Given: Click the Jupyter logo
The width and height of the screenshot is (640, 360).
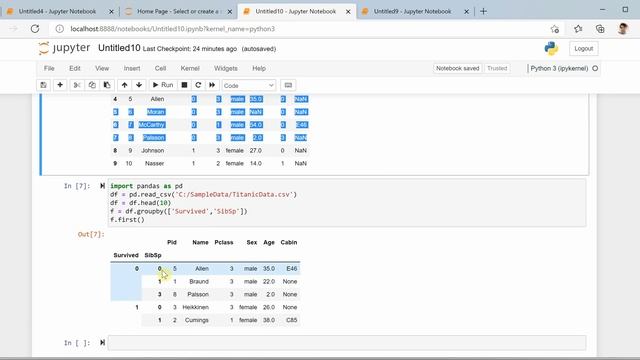Looking at the screenshot, I should click(64, 48).
